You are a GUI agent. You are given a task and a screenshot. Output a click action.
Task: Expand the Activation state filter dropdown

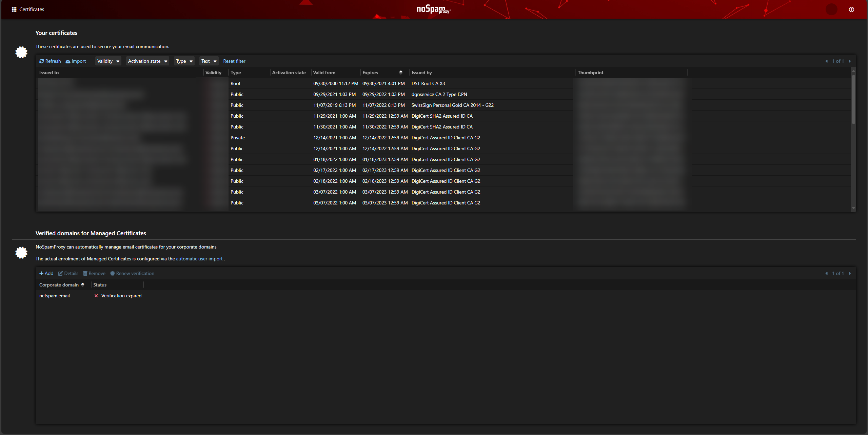pos(147,61)
